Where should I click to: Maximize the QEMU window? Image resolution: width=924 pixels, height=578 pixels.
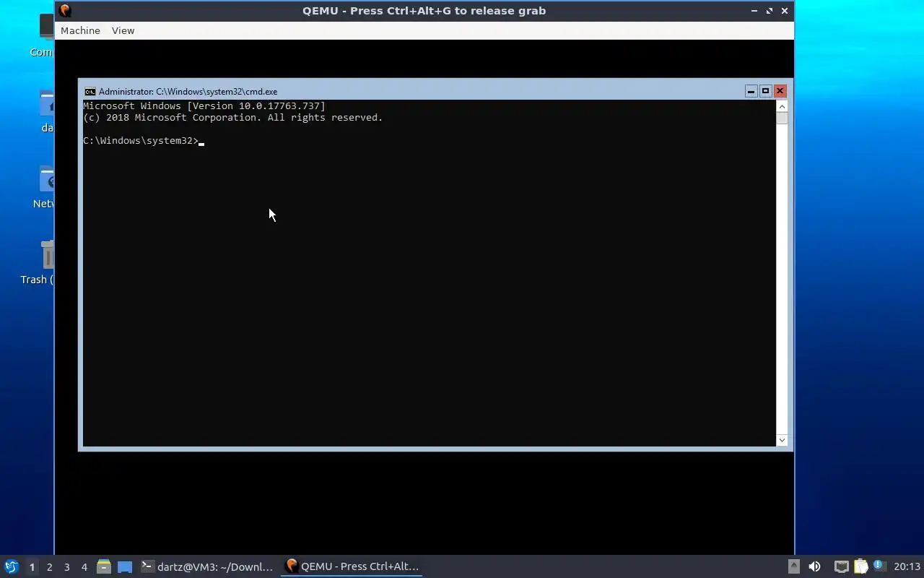[x=769, y=11]
